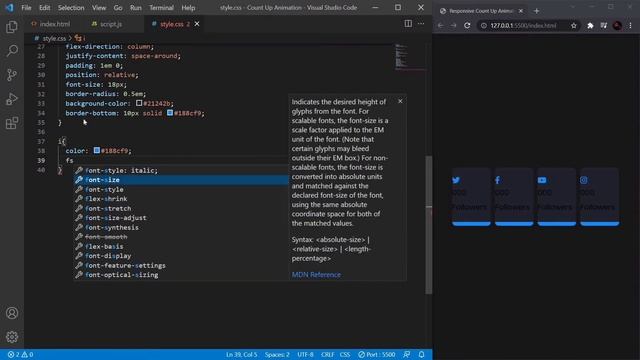Open the Manage settings gear
Viewport: 640px width, 360px height.
12,337
